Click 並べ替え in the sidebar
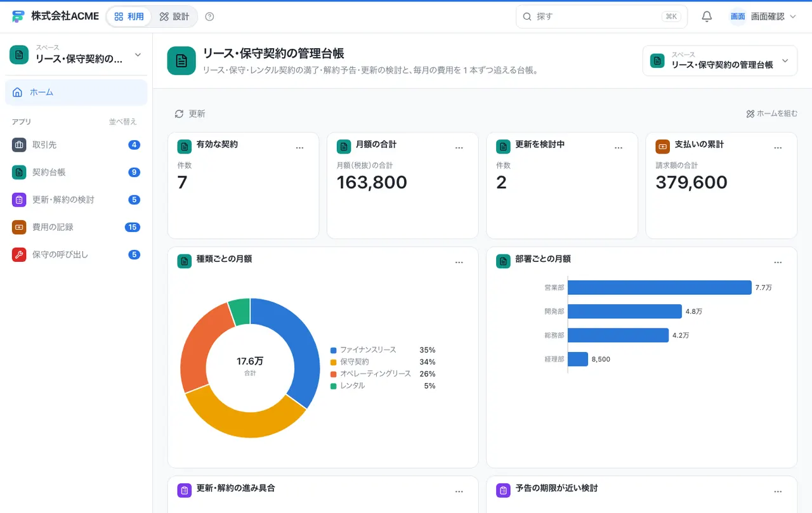The width and height of the screenshot is (812, 513). [x=122, y=122]
